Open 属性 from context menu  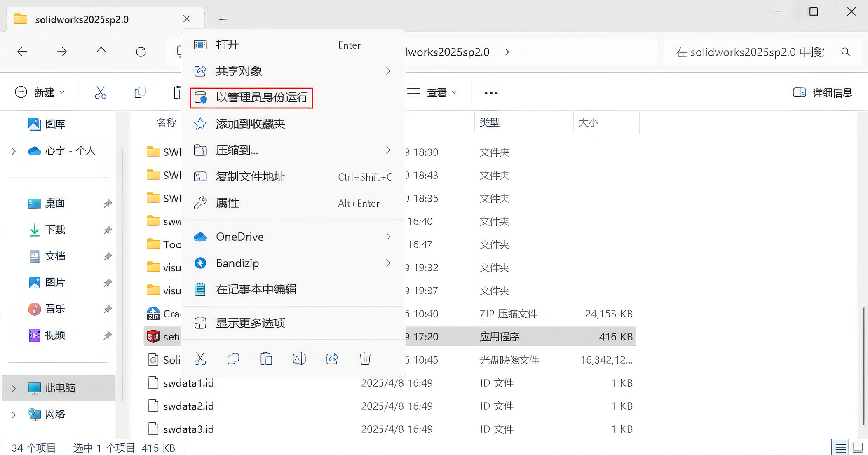tap(293, 203)
